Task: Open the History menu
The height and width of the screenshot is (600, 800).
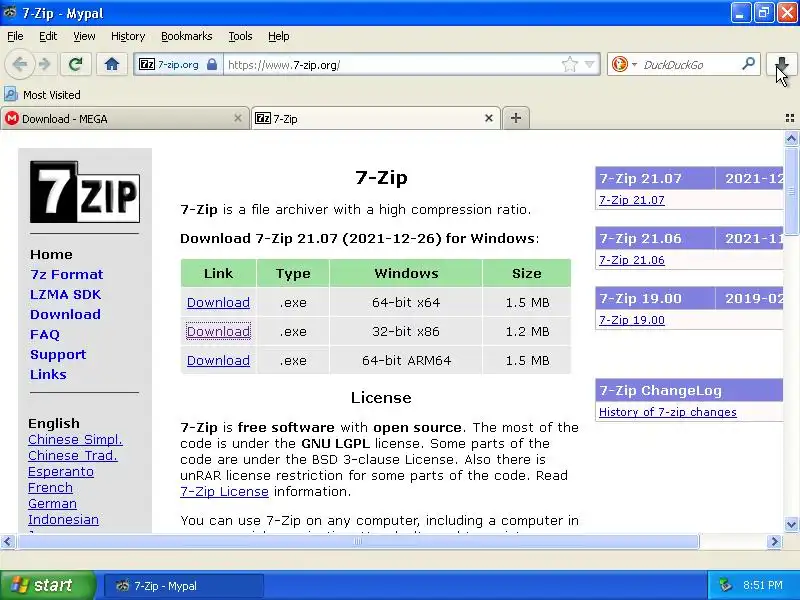Action: pyautogui.click(x=128, y=36)
